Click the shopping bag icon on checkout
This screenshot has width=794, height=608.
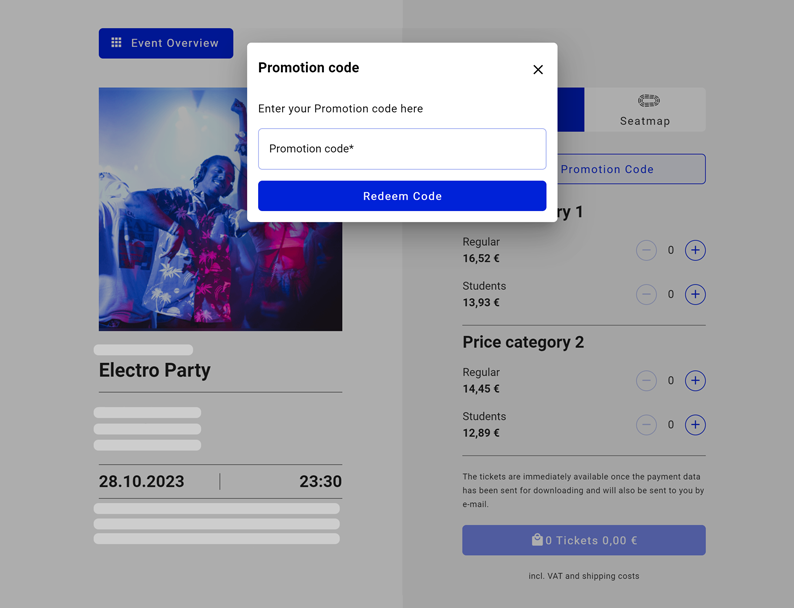[x=537, y=540]
